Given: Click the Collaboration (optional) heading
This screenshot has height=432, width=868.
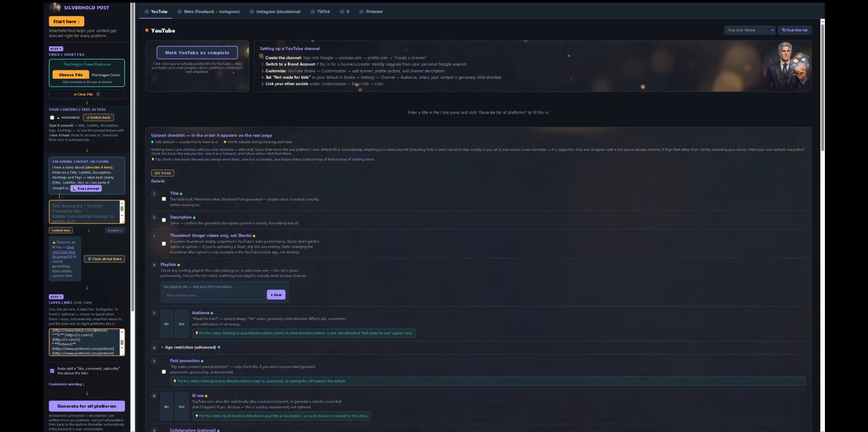Looking at the screenshot, I should tap(193, 430).
